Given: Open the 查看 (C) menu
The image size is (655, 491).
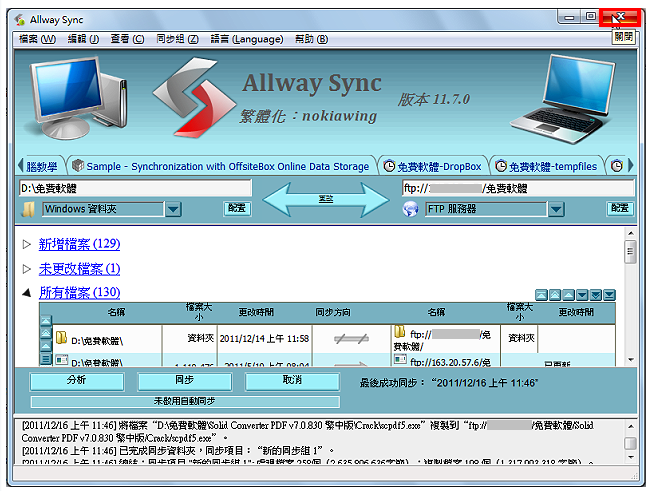Looking at the screenshot, I should 127,39.
